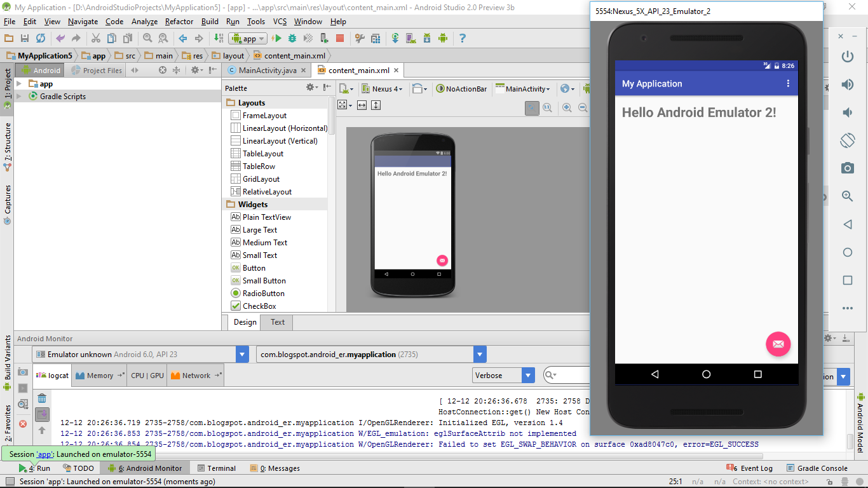Rotate the emulator with the rotate icon

coord(847,140)
